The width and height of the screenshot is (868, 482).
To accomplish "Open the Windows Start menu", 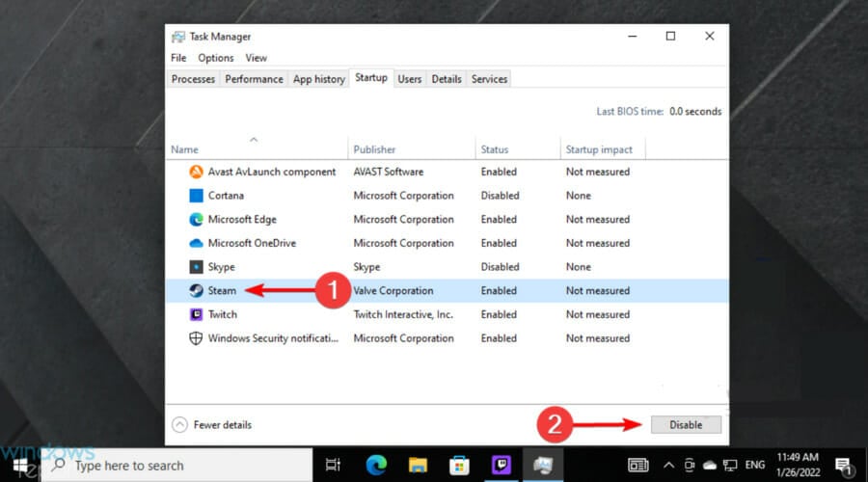I will [20, 466].
